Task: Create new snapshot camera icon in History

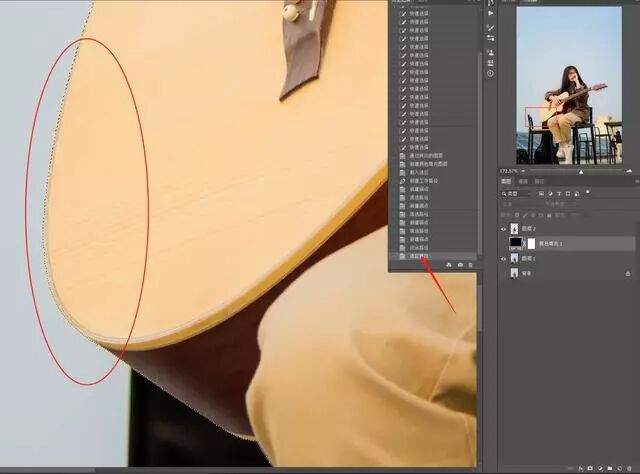Action: click(x=460, y=265)
